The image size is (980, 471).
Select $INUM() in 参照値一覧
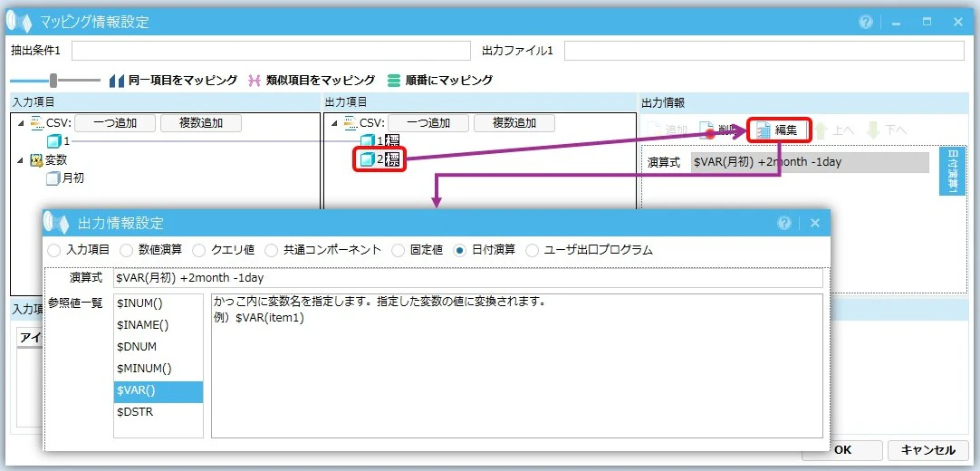click(x=159, y=303)
